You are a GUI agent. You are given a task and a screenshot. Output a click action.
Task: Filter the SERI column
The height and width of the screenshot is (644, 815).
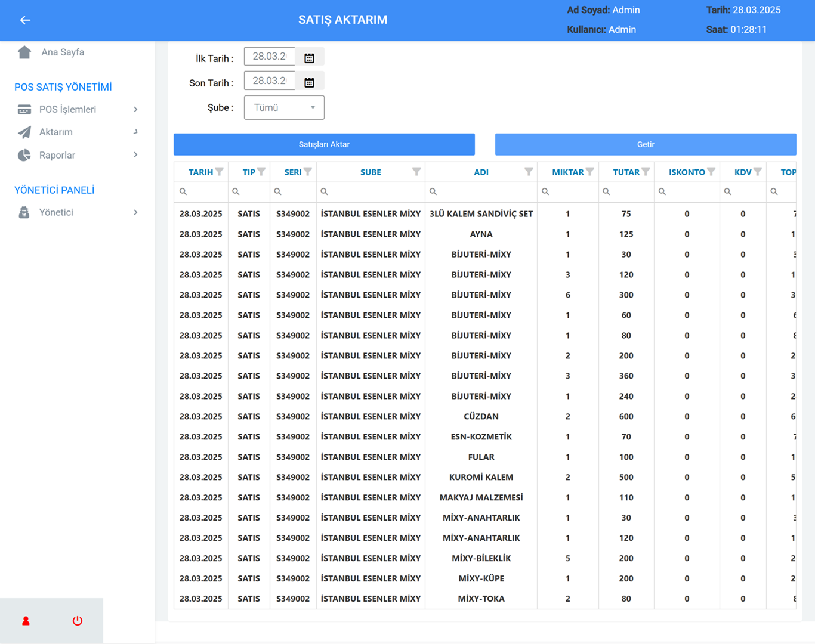pyautogui.click(x=308, y=172)
